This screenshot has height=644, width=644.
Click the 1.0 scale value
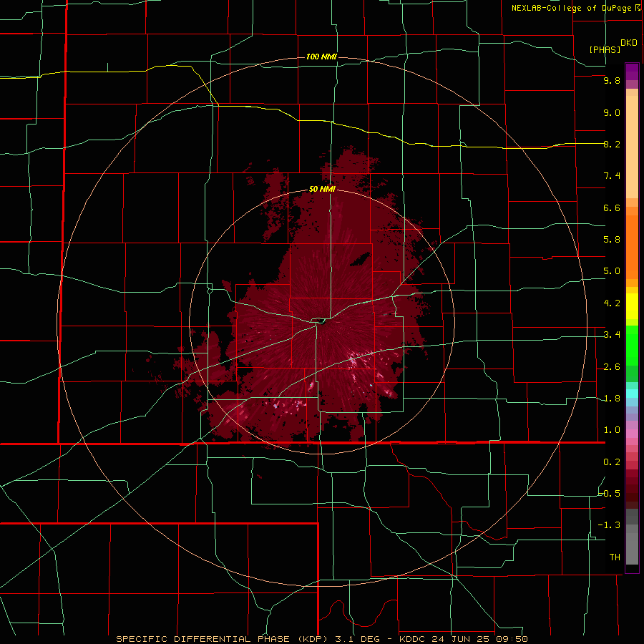point(612,429)
